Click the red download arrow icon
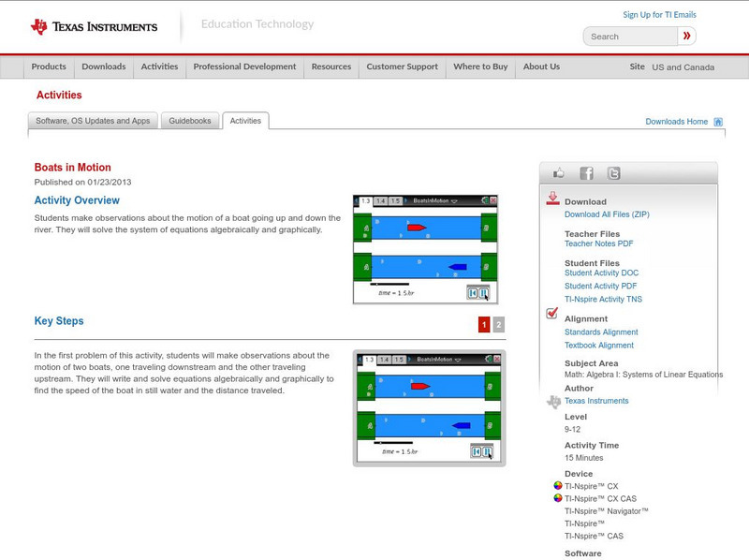Viewport: 749px width, 560px height. [x=552, y=199]
